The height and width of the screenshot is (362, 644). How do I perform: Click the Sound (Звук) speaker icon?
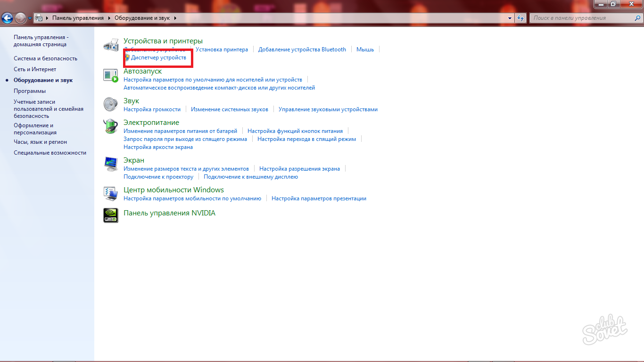coord(111,104)
